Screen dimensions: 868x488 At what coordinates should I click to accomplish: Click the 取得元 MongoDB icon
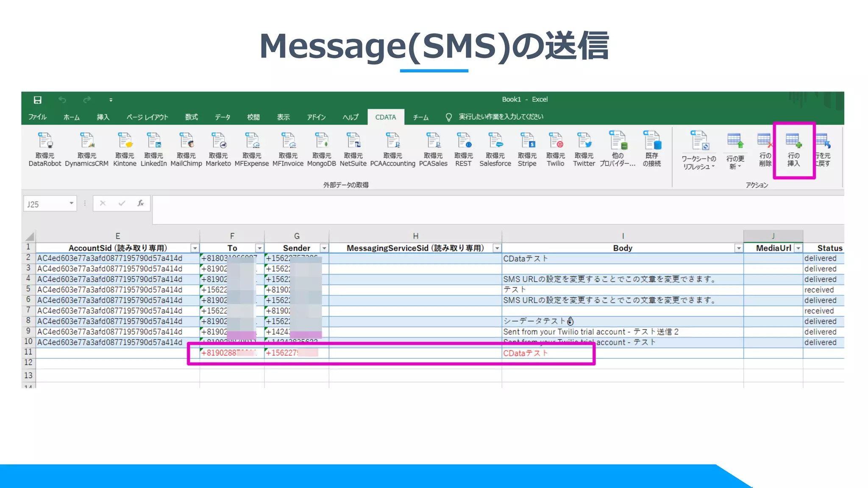[322, 149]
